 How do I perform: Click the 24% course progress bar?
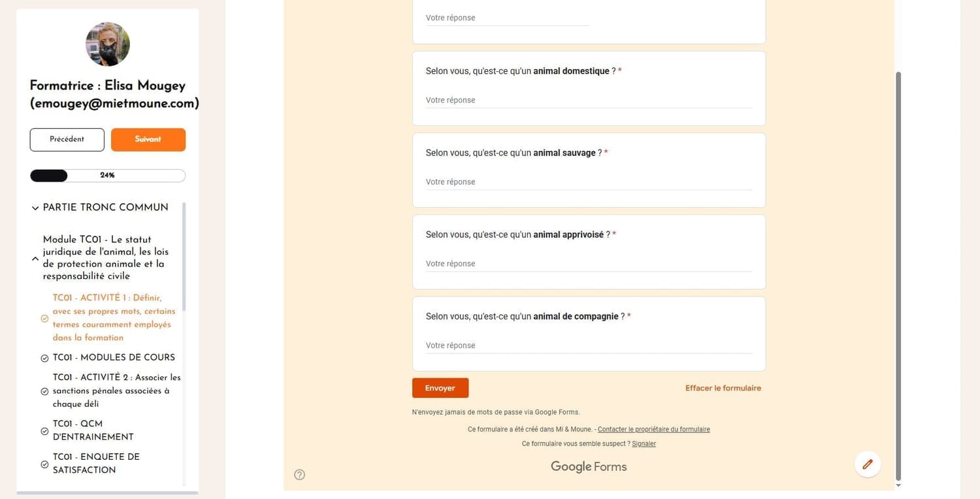coord(108,176)
